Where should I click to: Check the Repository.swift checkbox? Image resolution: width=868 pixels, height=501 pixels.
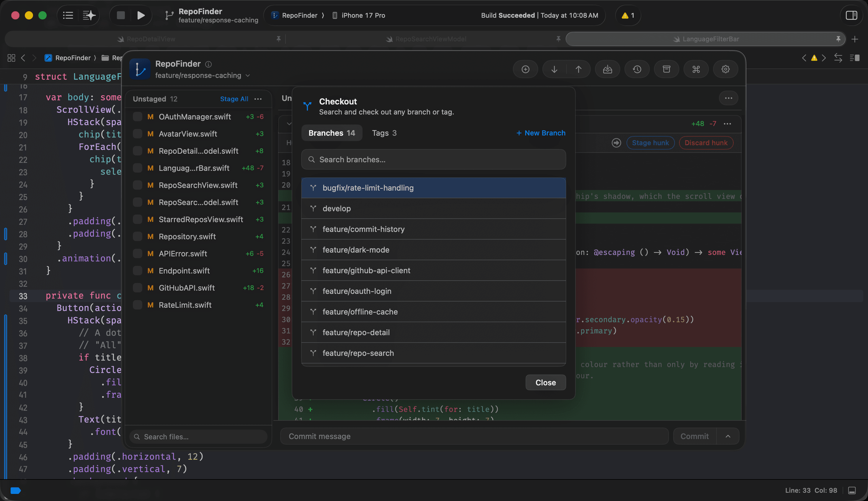137,236
